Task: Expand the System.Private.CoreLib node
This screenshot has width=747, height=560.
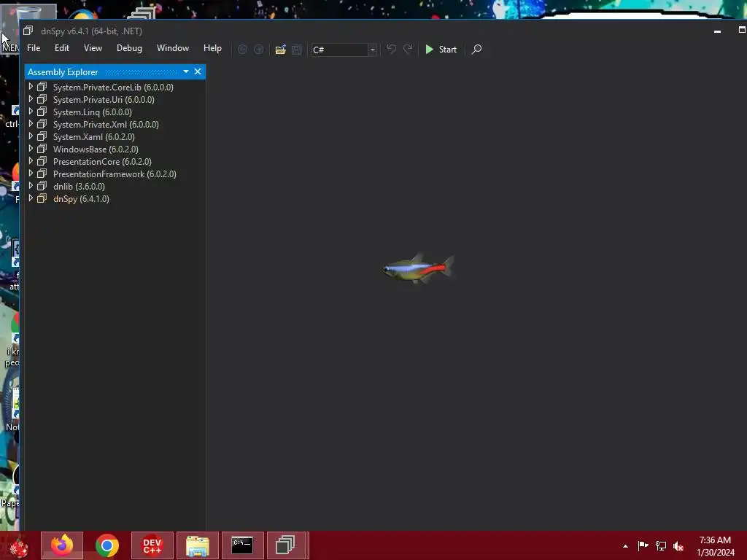Action: coord(31,87)
